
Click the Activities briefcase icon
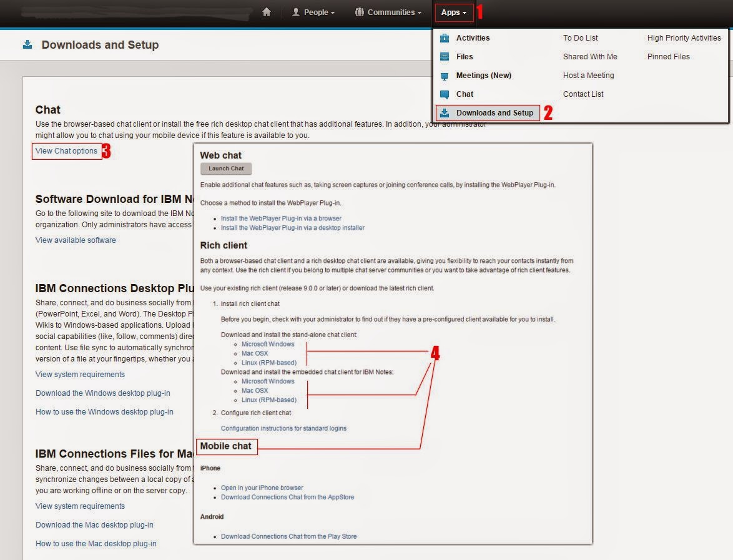coord(445,38)
